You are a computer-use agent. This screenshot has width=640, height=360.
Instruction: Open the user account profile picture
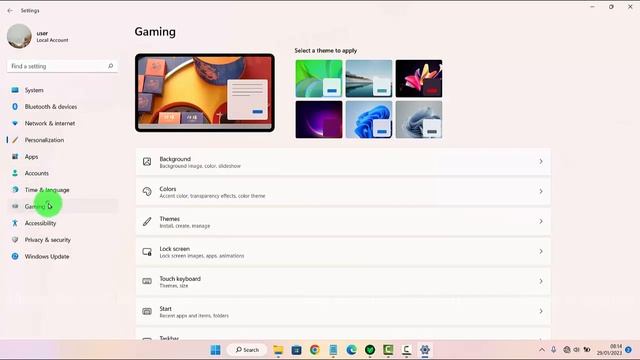[x=19, y=36]
